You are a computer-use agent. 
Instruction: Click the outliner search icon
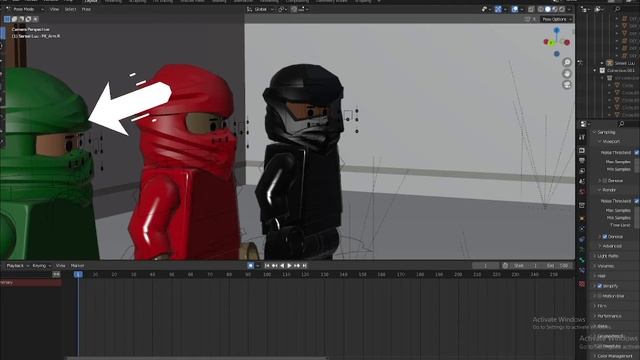pyautogui.click(x=618, y=9)
